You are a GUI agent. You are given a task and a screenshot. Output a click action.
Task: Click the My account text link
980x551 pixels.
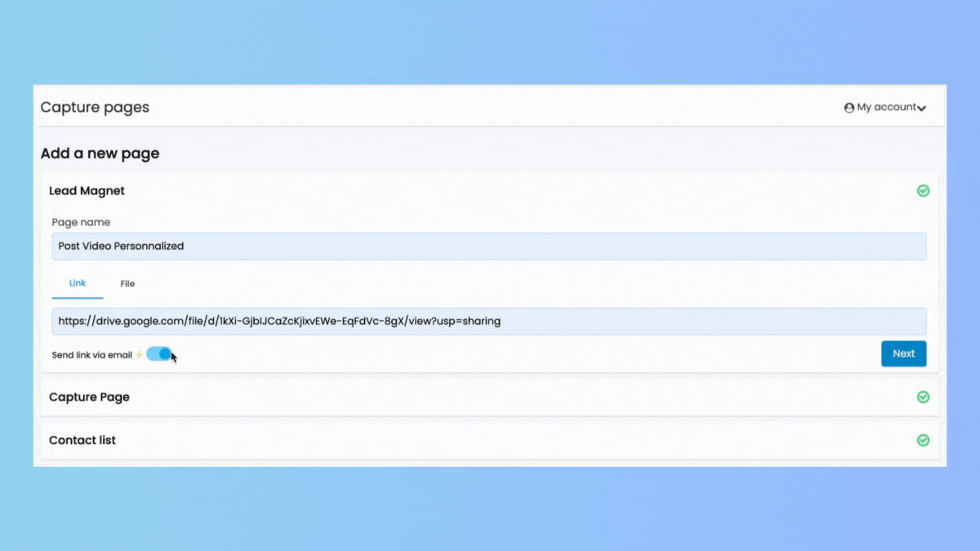(885, 108)
